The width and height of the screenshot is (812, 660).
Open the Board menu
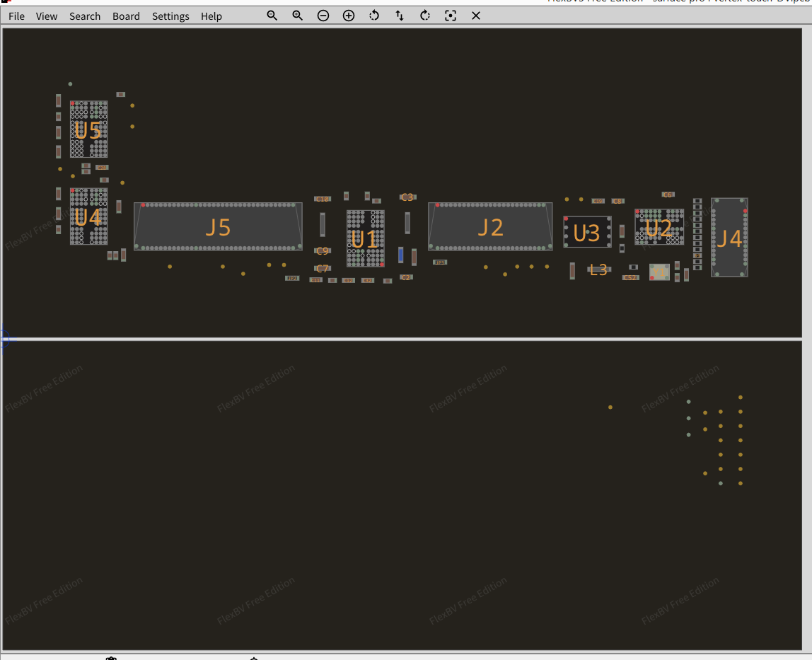(126, 16)
